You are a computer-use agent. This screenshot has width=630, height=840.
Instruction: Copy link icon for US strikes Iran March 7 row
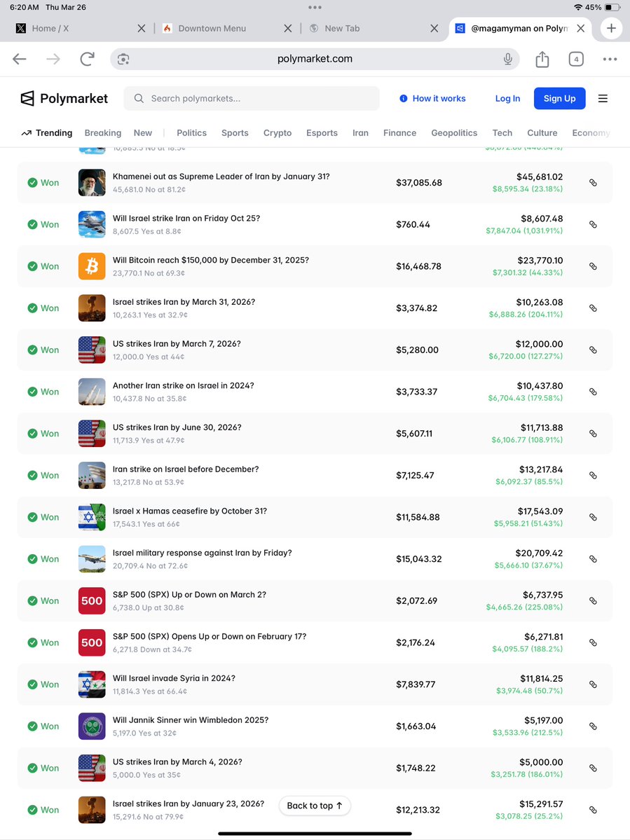[593, 350]
